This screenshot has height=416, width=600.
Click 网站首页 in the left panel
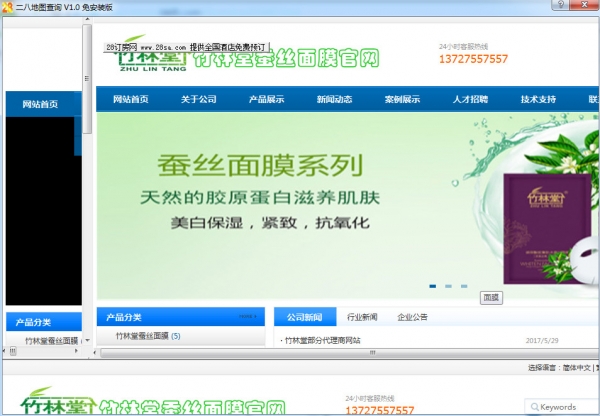[40, 104]
